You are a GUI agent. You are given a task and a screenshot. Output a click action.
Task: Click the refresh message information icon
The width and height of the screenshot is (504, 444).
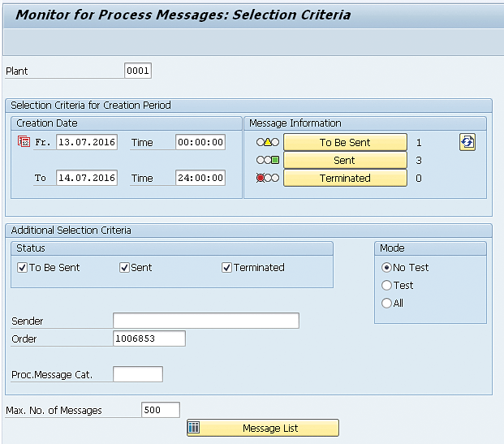tap(467, 142)
